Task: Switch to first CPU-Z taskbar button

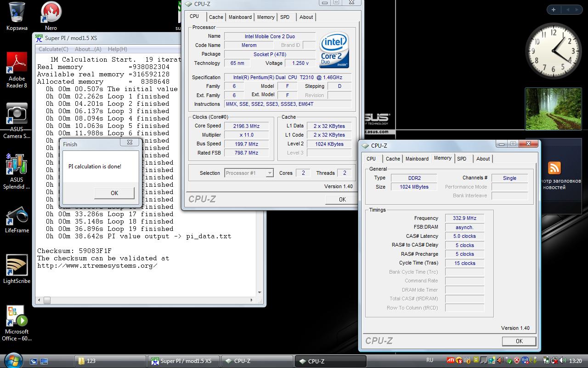Action: pyautogui.click(x=256, y=361)
